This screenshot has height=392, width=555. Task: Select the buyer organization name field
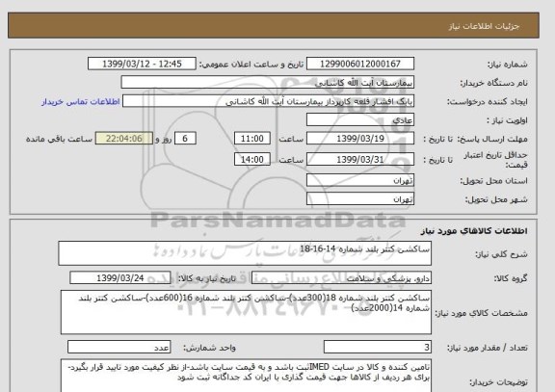pyautogui.click(x=268, y=83)
